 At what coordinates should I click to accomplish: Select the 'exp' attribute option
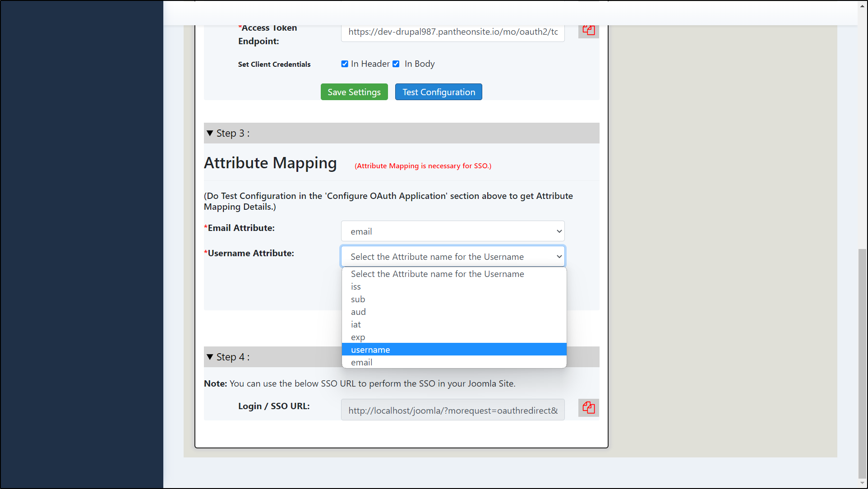(358, 337)
